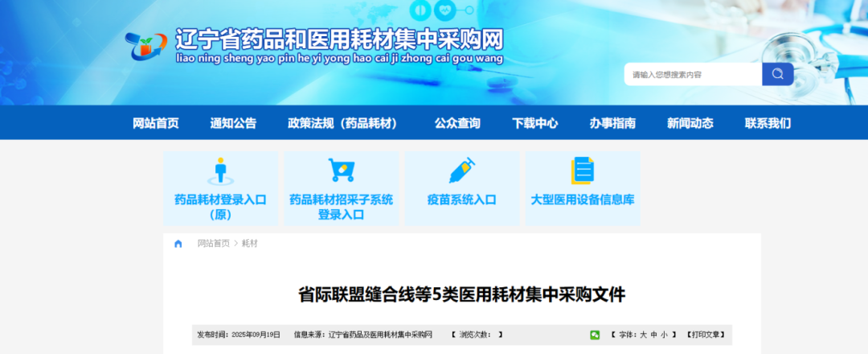
Task: Click the search magnifier button
Action: 777,74
